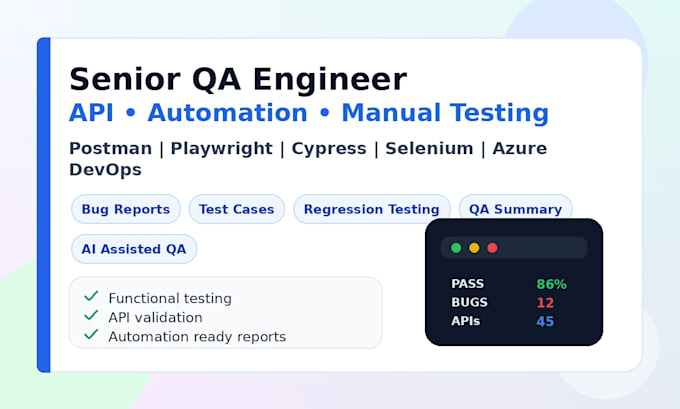Click the green dot in terminal window
This screenshot has width=680, height=409.
pos(456,248)
